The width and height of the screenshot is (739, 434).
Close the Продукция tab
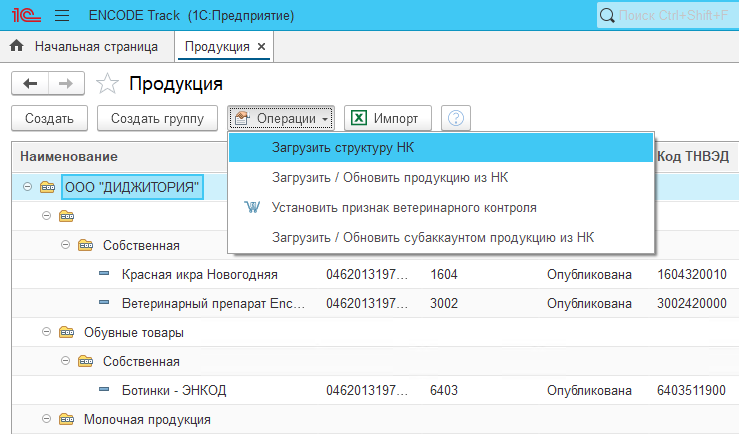coord(261,47)
